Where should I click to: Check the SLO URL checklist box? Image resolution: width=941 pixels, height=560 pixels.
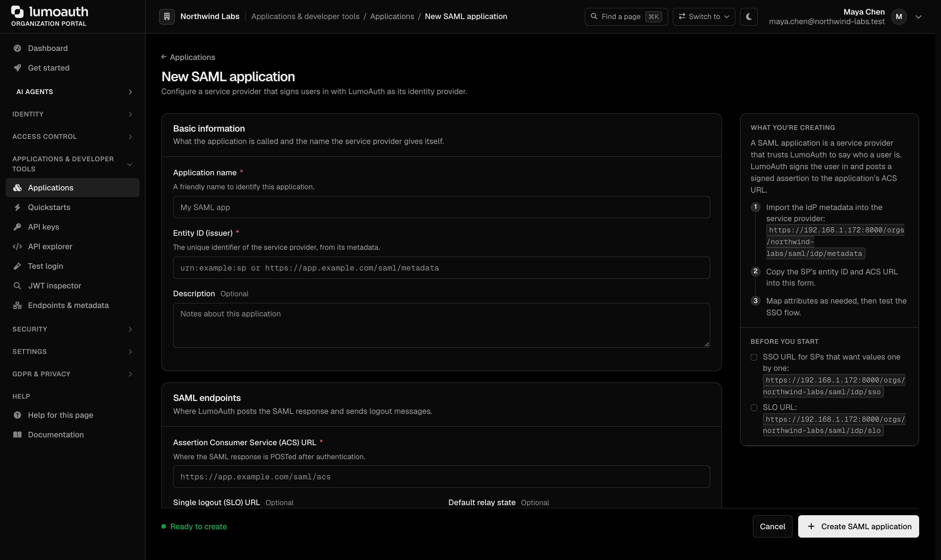754,408
